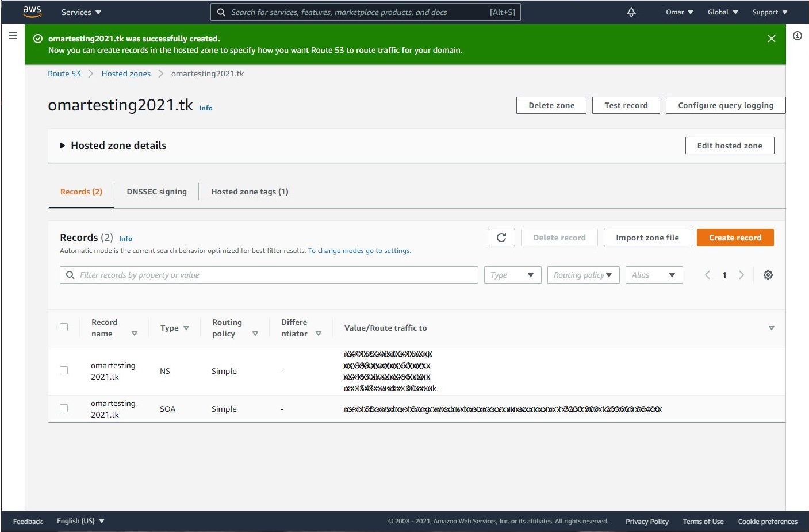The height and width of the screenshot is (532, 809).
Task: Click omartesting2021.tk name in SOA row
Action: [x=113, y=409]
